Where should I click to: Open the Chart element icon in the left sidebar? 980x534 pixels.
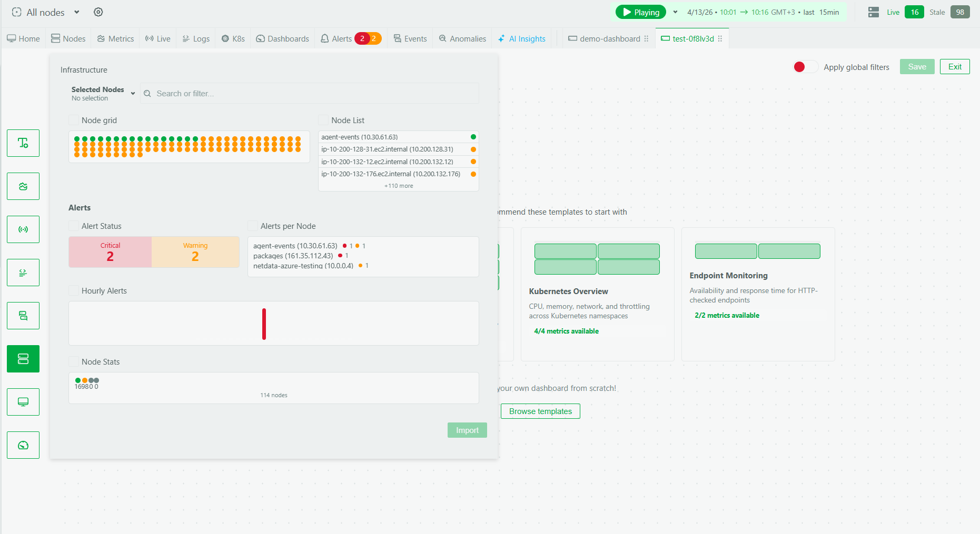[23, 186]
